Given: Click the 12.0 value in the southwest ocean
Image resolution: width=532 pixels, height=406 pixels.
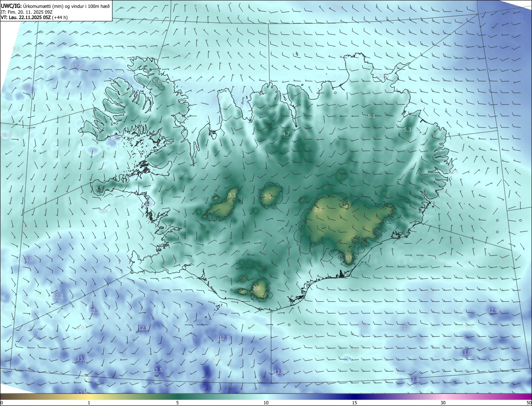Looking at the screenshot, I should click(27, 259).
